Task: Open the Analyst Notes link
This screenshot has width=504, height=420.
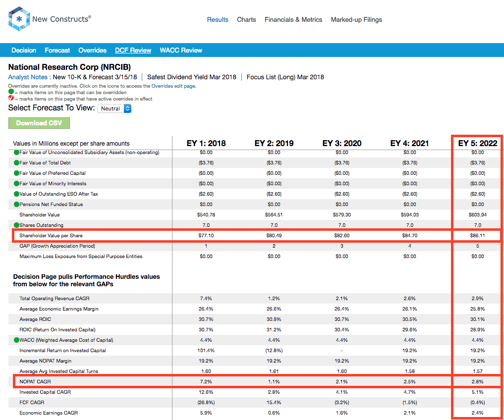Action: (x=28, y=77)
